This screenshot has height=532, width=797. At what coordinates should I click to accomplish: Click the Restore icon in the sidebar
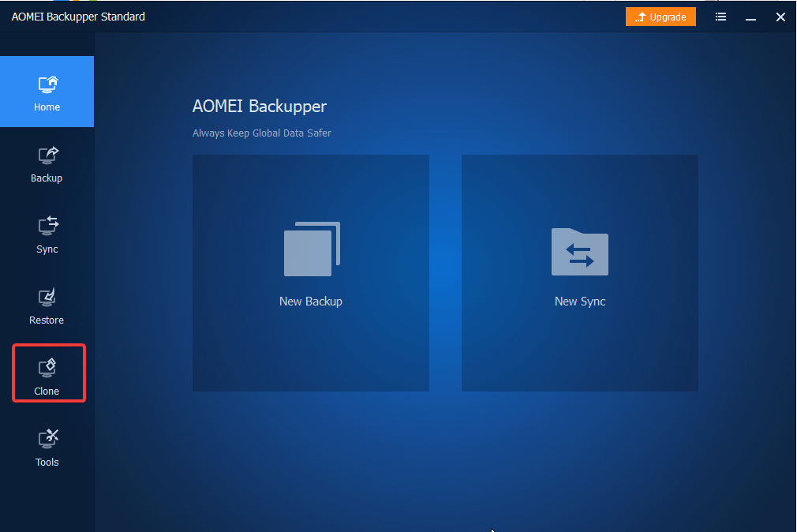point(47,298)
